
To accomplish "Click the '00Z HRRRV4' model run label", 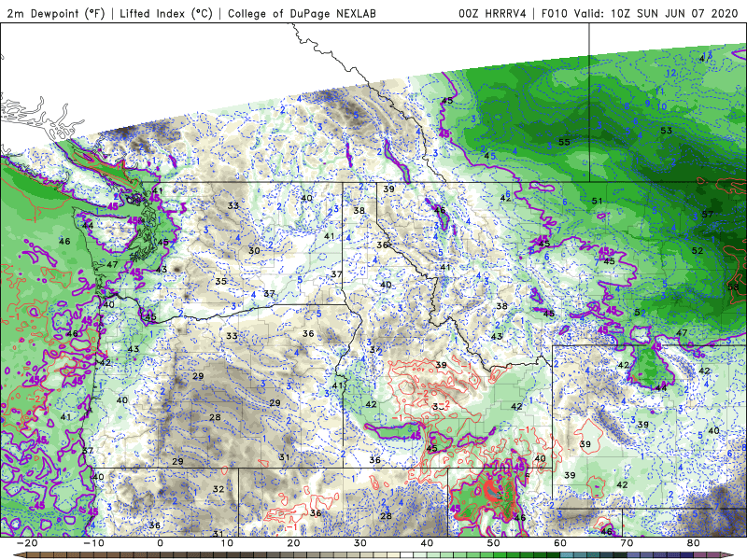I will pos(492,13).
